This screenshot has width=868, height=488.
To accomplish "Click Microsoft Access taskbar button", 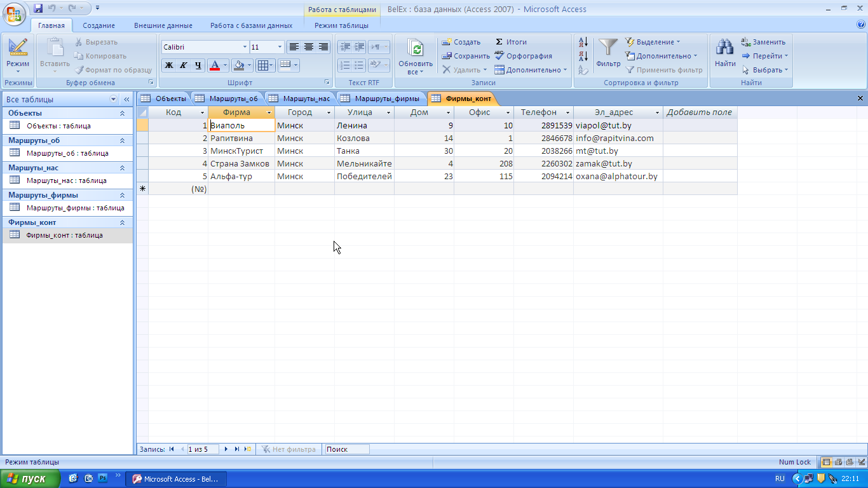I will tap(177, 479).
